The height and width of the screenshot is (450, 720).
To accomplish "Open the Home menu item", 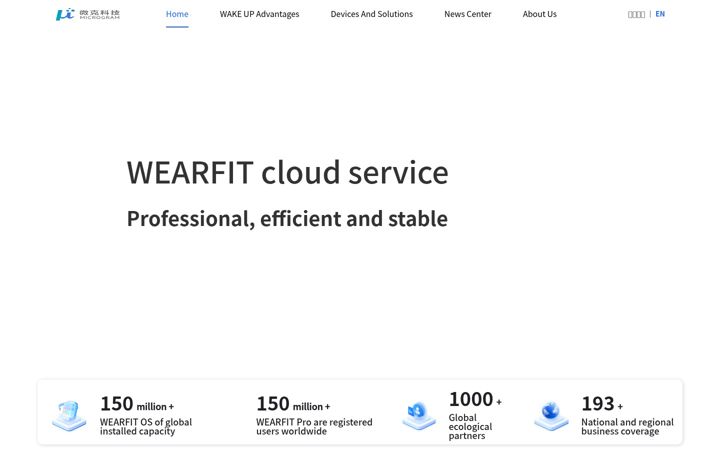I will (177, 14).
